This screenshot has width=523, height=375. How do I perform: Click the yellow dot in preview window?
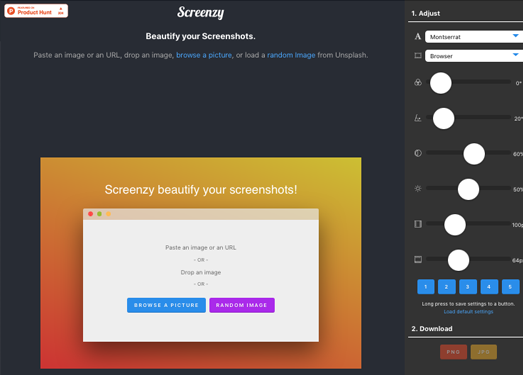click(x=108, y=214)
